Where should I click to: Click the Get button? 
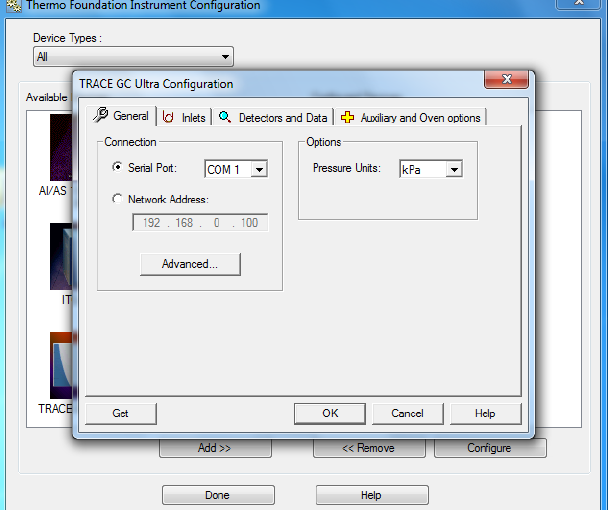coord(121,413)
